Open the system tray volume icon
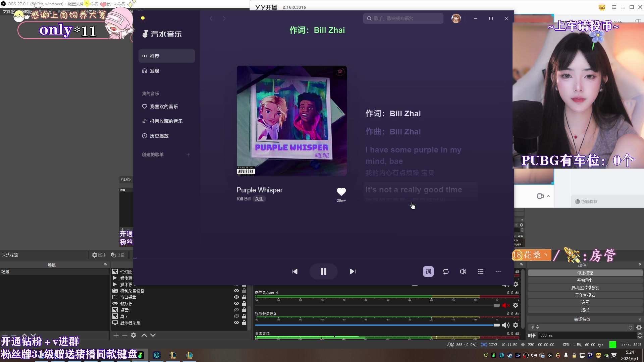The height and width of the screenshot is (362, 644). coord(534,355)
